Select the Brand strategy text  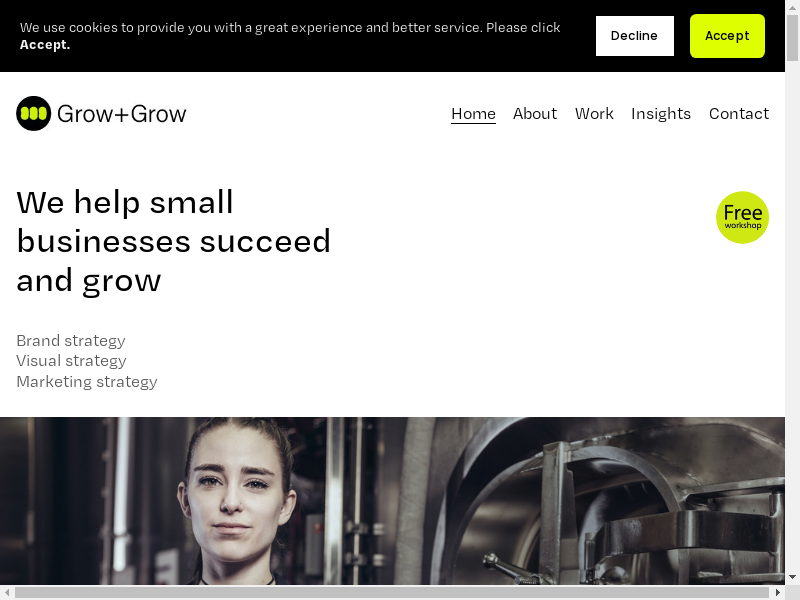point(71,340)
